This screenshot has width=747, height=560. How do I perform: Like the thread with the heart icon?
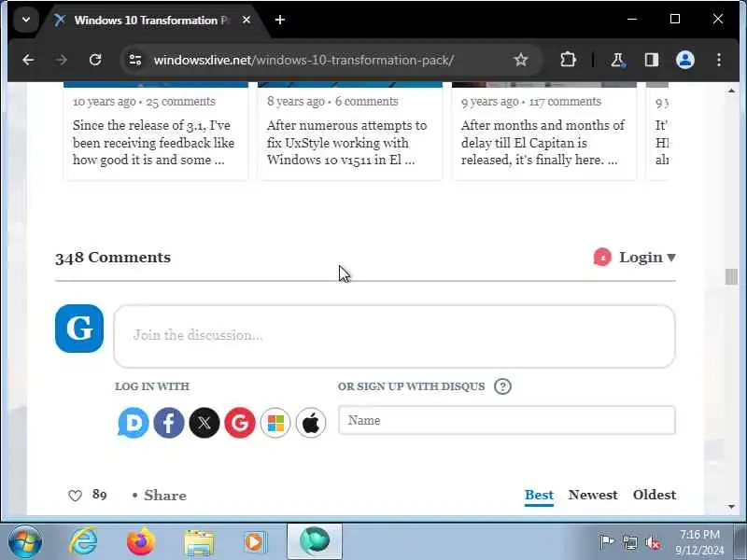[76, 496]
